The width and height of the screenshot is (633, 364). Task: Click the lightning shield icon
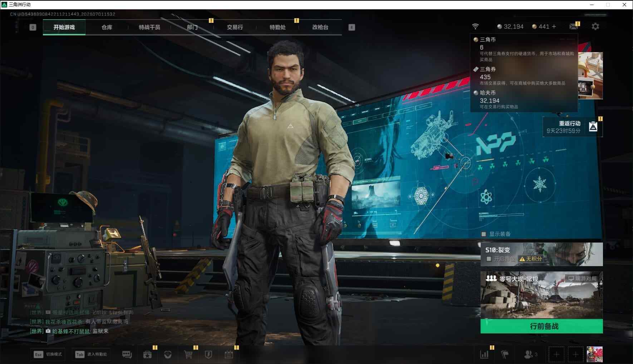(x=208, y=354)
